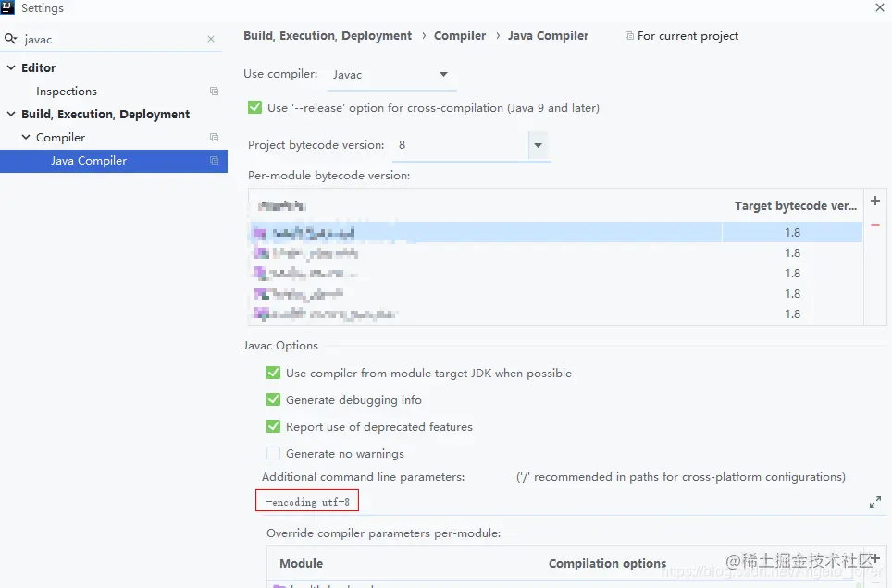Screen dimensions: 892x588
Task: Open the Use compiler Javac dropdown
Action: [391, 75]
